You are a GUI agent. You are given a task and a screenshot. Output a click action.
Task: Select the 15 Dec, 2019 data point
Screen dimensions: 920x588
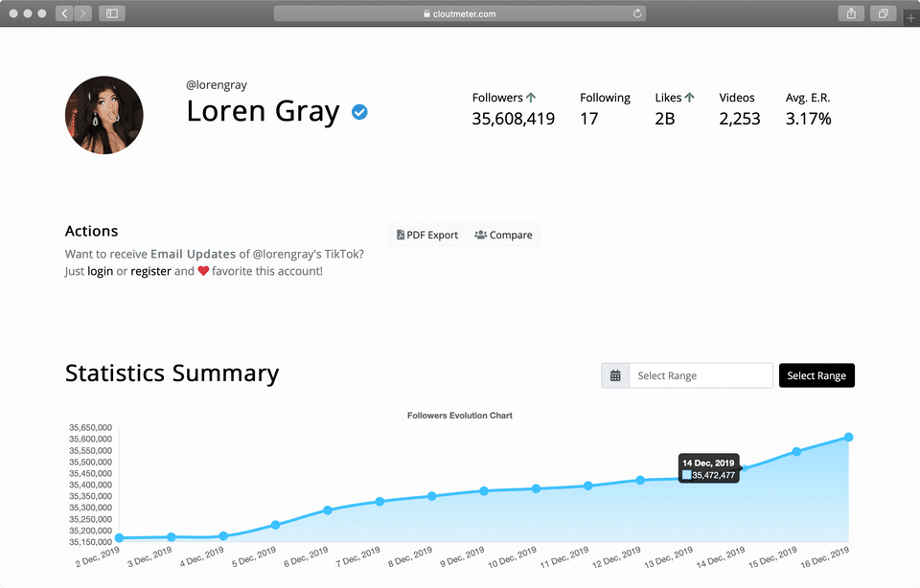click(796, 451)
